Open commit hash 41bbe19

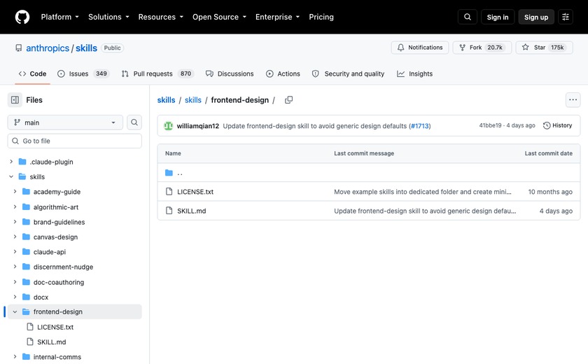tap(490, 125)
